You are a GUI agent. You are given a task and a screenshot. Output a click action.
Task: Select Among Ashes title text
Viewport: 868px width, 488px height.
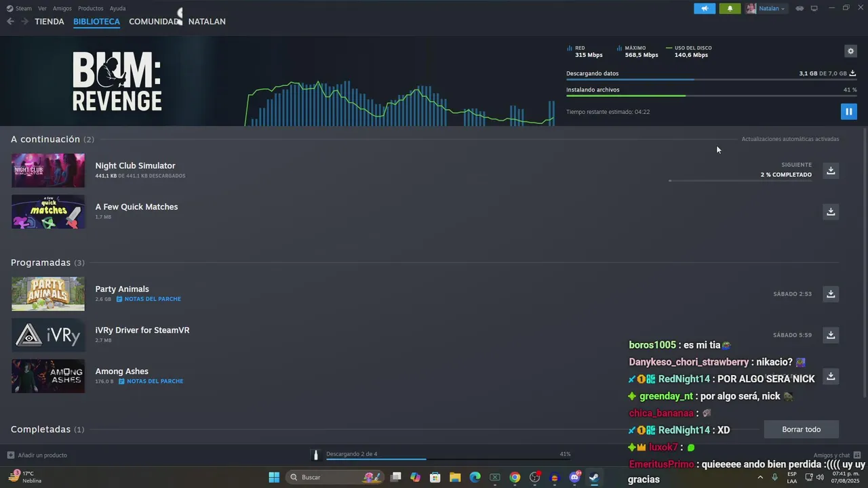[121, 371]
